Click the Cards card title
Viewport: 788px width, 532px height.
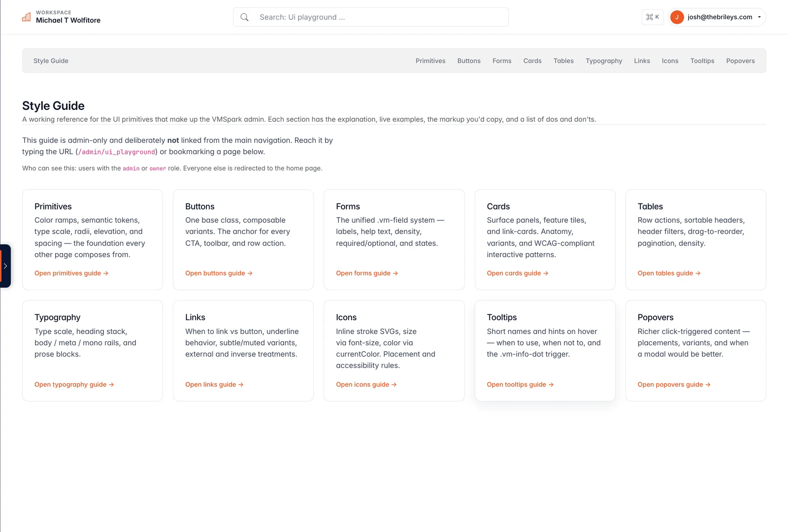click(x=498, y=206)
